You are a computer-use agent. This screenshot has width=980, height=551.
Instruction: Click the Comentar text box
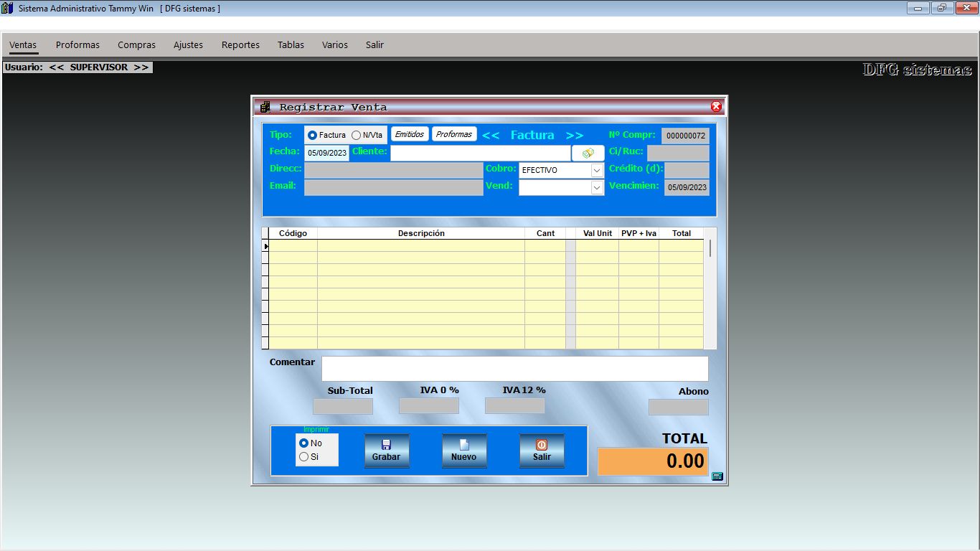point(514,369)
